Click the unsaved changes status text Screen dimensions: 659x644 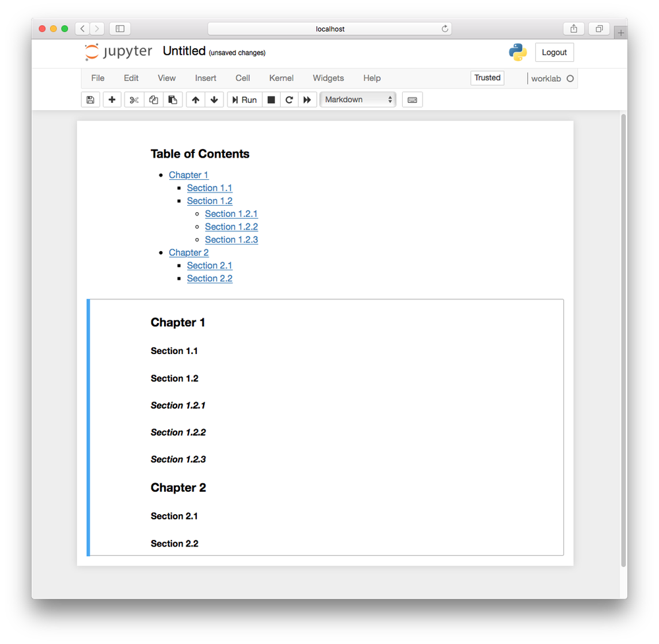(x=237, y=53)
